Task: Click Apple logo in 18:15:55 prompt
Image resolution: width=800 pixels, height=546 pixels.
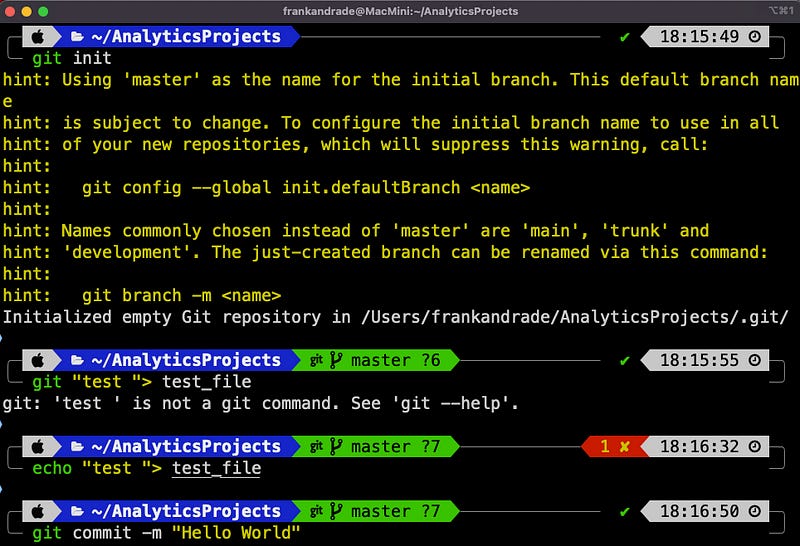Action: (x=38, y=360)
